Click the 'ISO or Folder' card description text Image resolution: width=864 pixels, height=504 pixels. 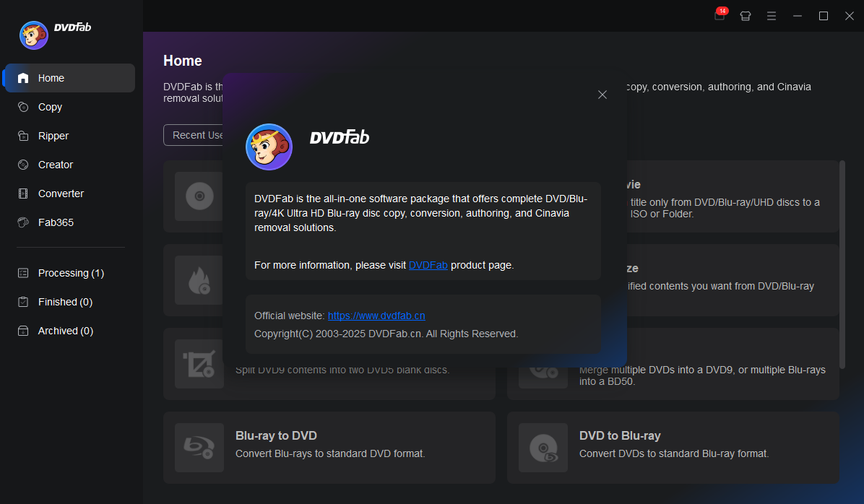(x=725, y=208)
